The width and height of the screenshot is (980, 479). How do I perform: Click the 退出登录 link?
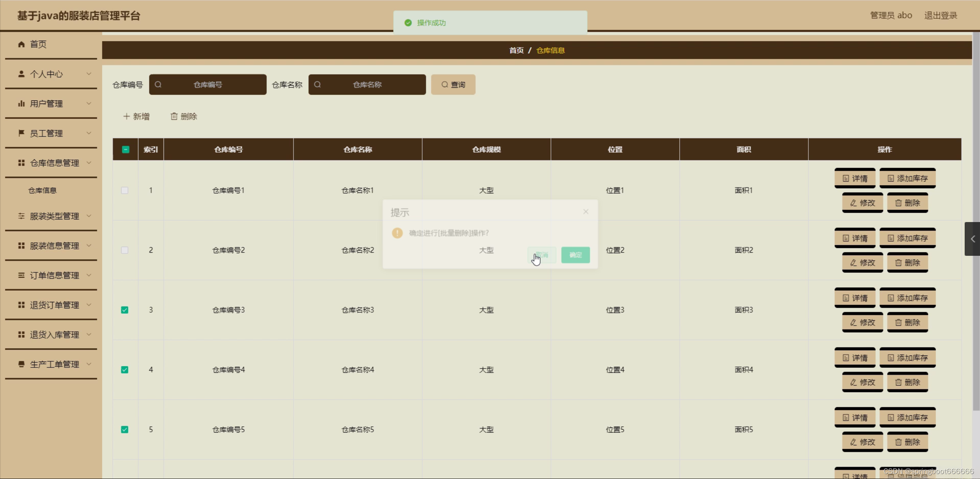pos(941,15)
